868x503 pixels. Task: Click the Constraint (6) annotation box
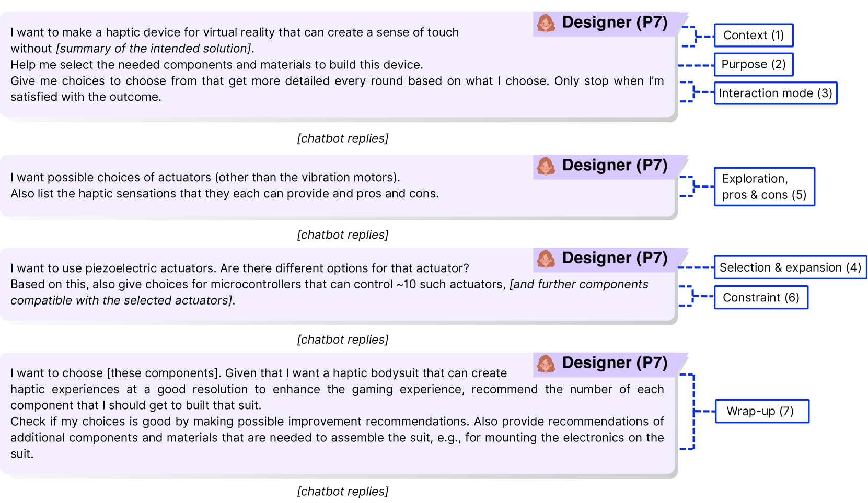[760, 298]
